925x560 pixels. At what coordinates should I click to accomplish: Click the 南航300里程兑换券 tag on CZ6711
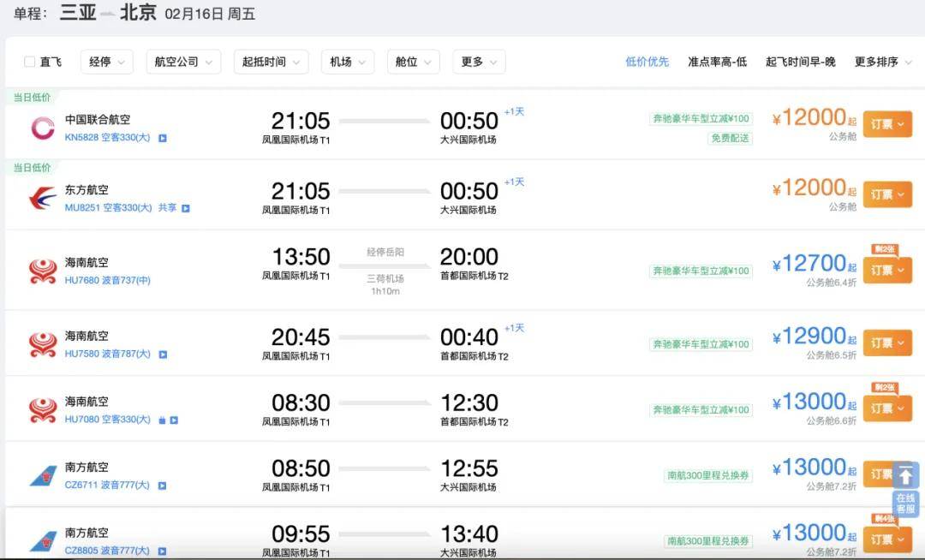point(708,475)
